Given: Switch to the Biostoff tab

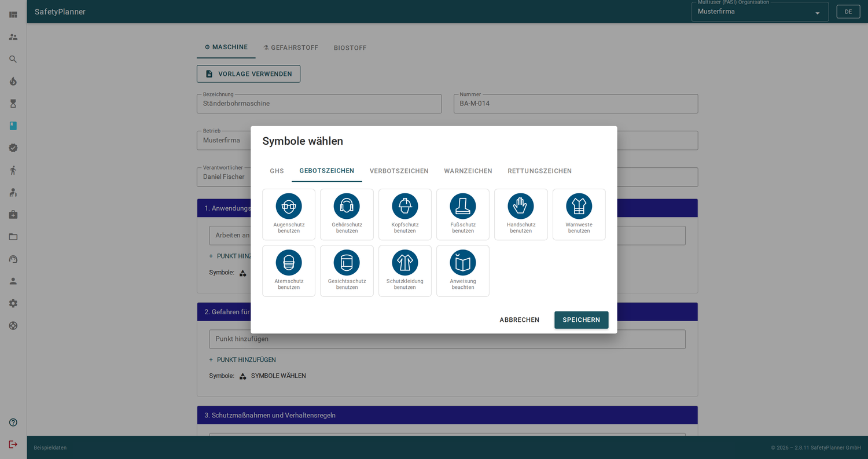Looking at the screenshot, I should click(350, 47).
